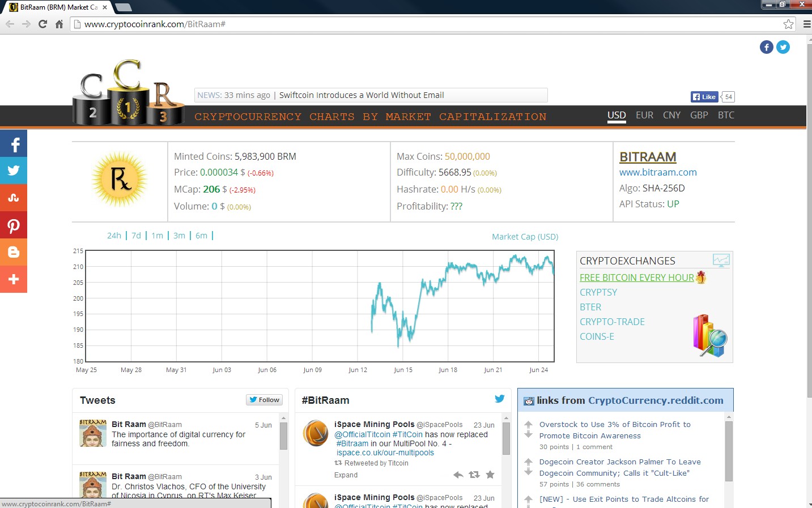Visit www.bitraam.com website link
The image size is (812, 508).
tap(658, 172)
